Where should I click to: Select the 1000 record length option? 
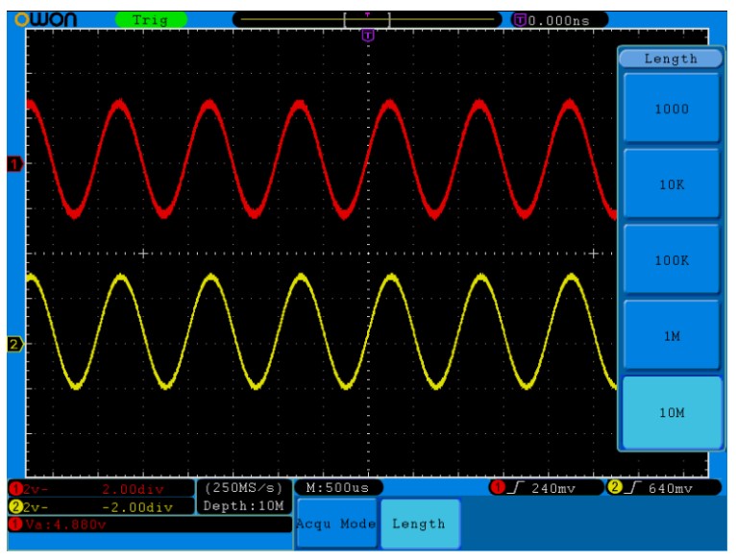[x=672, y=109]
